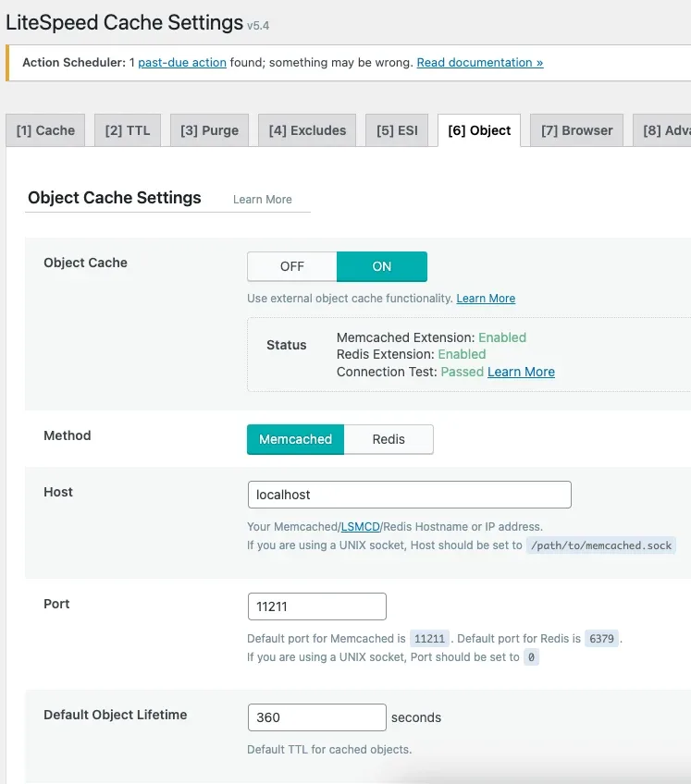Click the 6379 Redis port code value
The image size is (691, 784).
601,639
